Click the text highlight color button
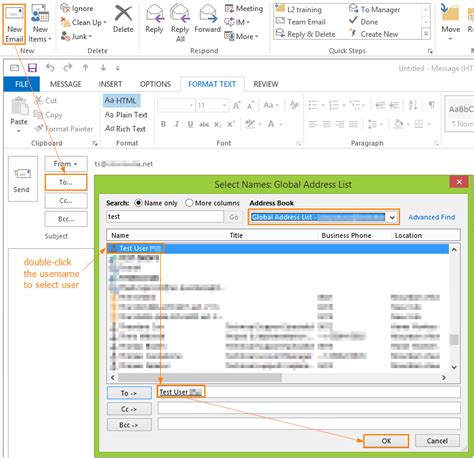 [250, 124]
